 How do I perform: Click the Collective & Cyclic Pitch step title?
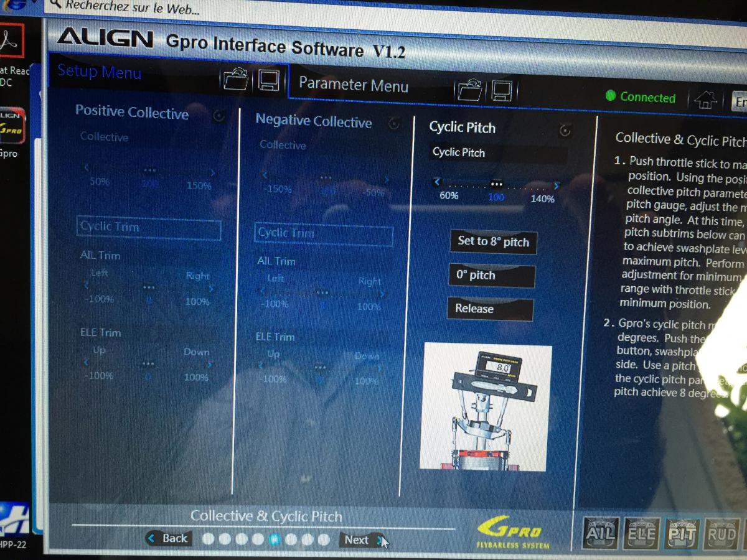266,516
